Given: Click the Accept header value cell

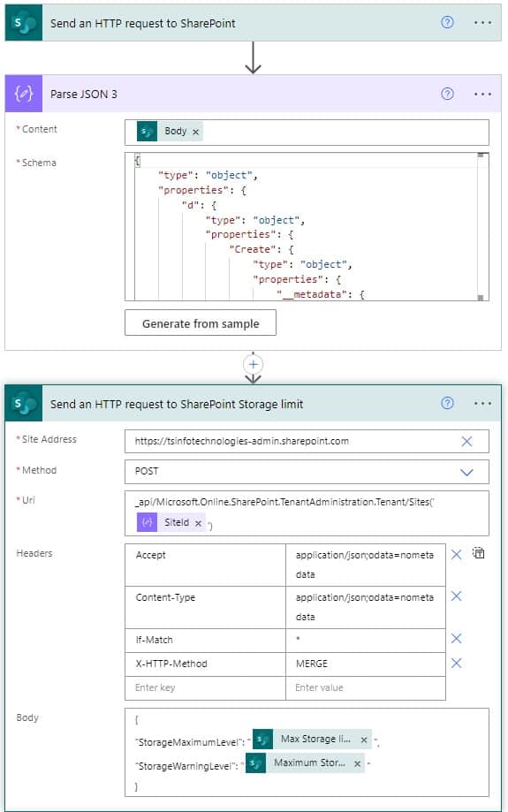Looking at the screenshot, I should pyautogui.click(x=366, y=565).
